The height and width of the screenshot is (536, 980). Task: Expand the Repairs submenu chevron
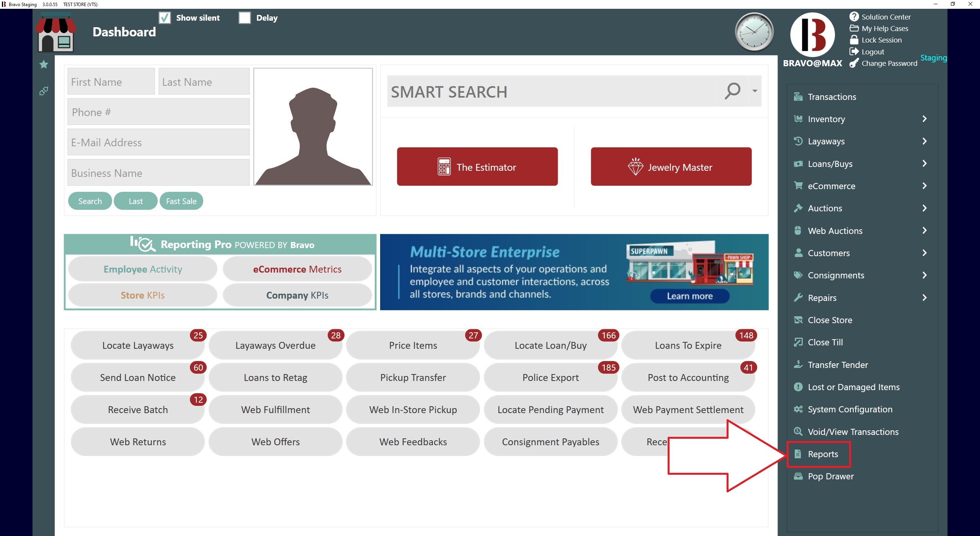[x=924, y=297]
